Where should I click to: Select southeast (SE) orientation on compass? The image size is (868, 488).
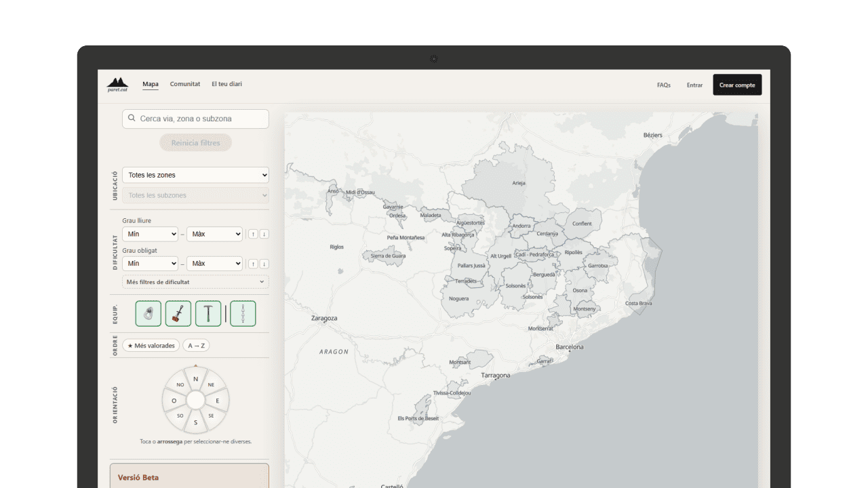(211, 415)
